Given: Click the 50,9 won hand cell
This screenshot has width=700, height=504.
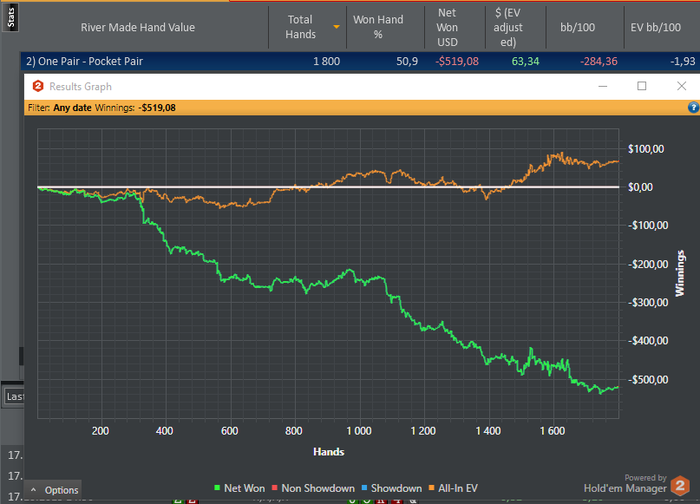Looking at the screenshot, I should (407, 61).
